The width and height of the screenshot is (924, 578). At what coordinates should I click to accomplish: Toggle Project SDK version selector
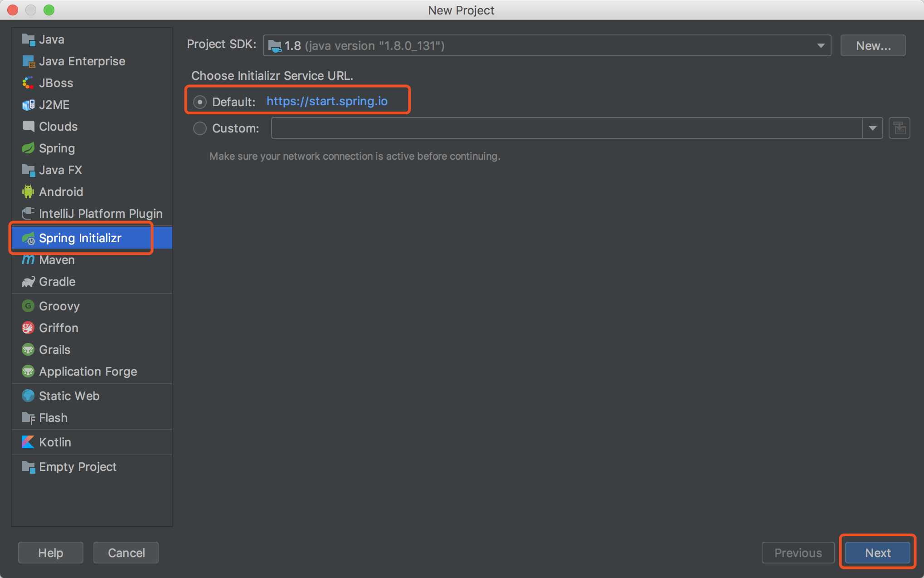point(820,45)
